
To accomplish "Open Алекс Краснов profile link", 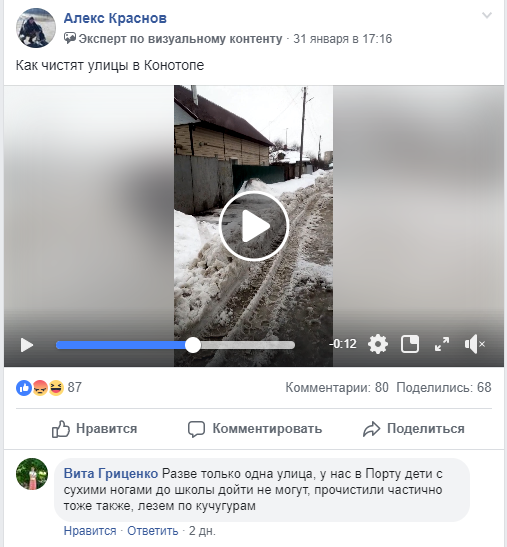I will (x=115, y=18).
